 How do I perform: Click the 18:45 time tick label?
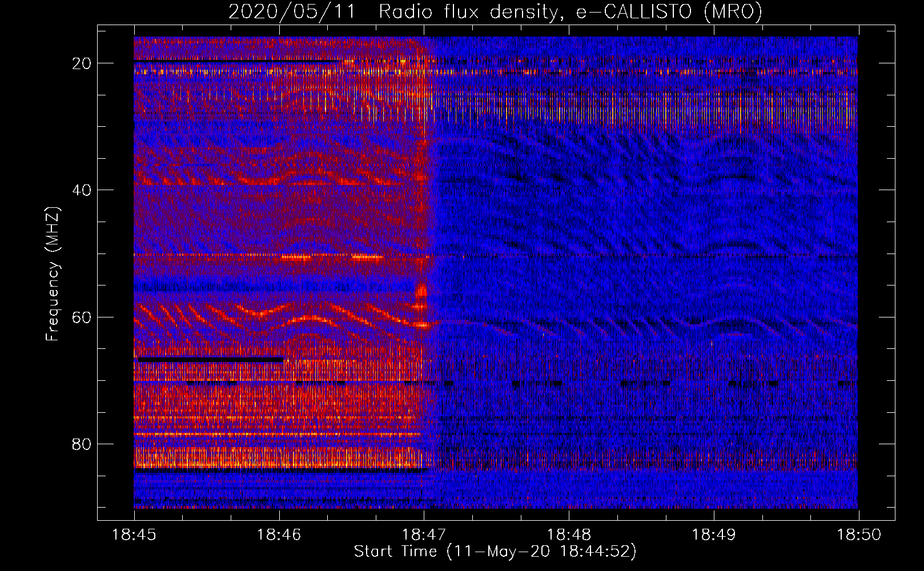click(x=134, y=535)
